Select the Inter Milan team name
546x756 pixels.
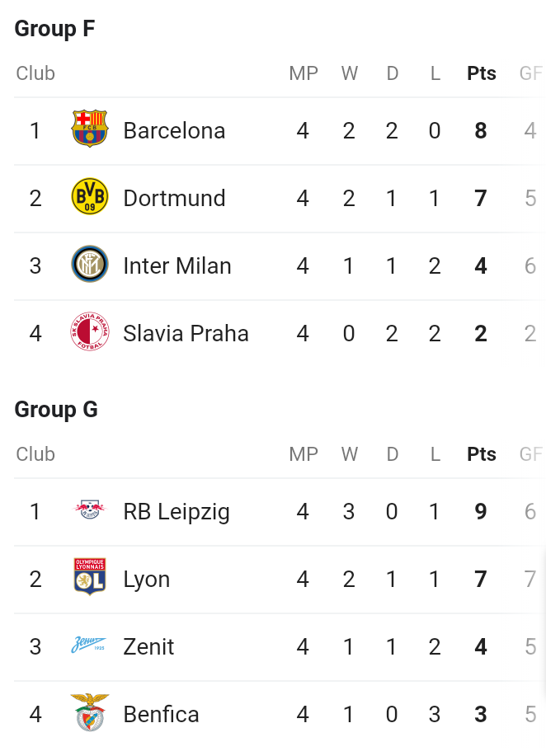[177, 265]
